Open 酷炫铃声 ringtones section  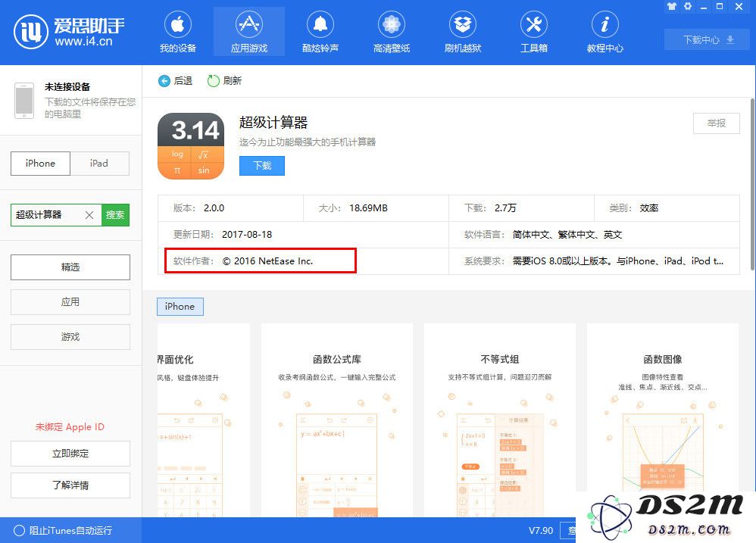320,33
